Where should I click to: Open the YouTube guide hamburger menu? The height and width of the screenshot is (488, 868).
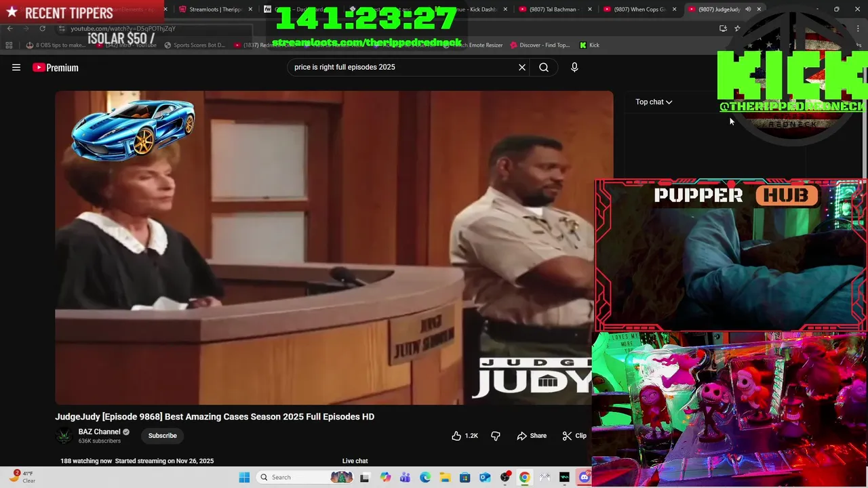click(16, 67)
